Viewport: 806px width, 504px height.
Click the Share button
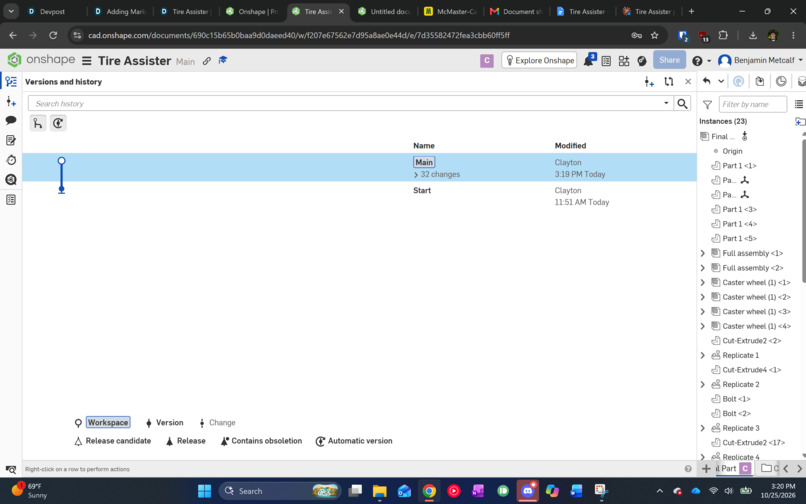[669, 60]
